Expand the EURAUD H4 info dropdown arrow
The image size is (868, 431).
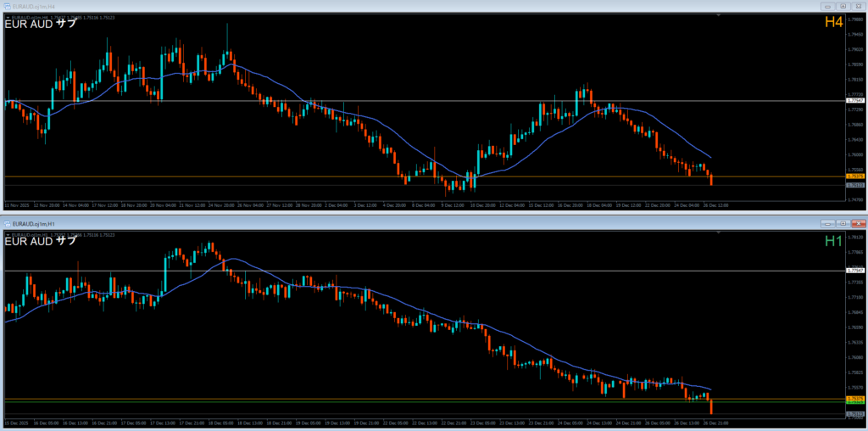pos(7,16)
